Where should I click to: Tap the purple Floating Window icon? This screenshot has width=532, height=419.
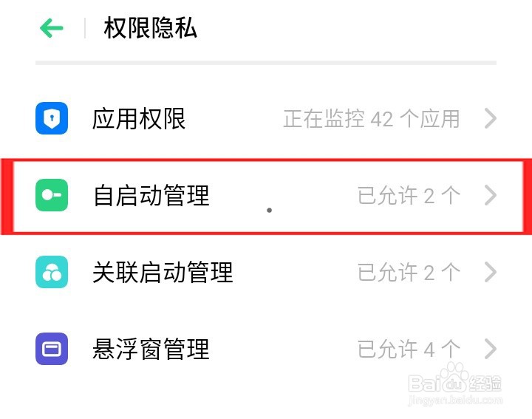(52, 349)
